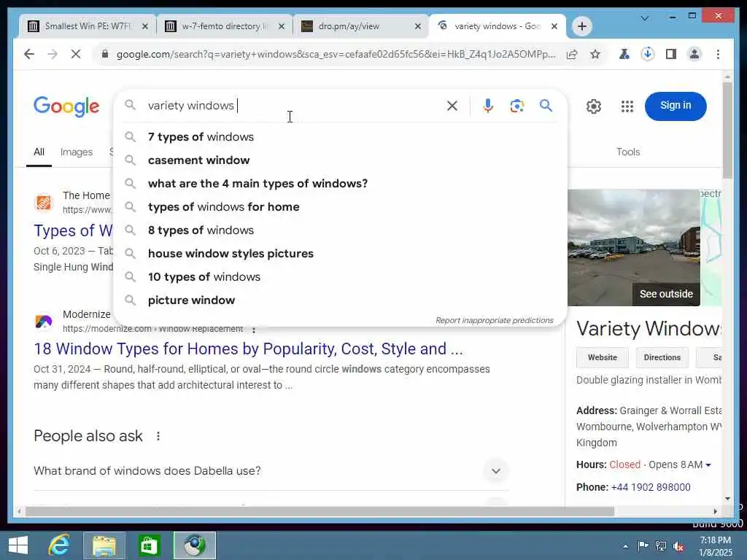
Task: Choose suggestion 'types of windows for home'
Action: [x=340, y=207]
